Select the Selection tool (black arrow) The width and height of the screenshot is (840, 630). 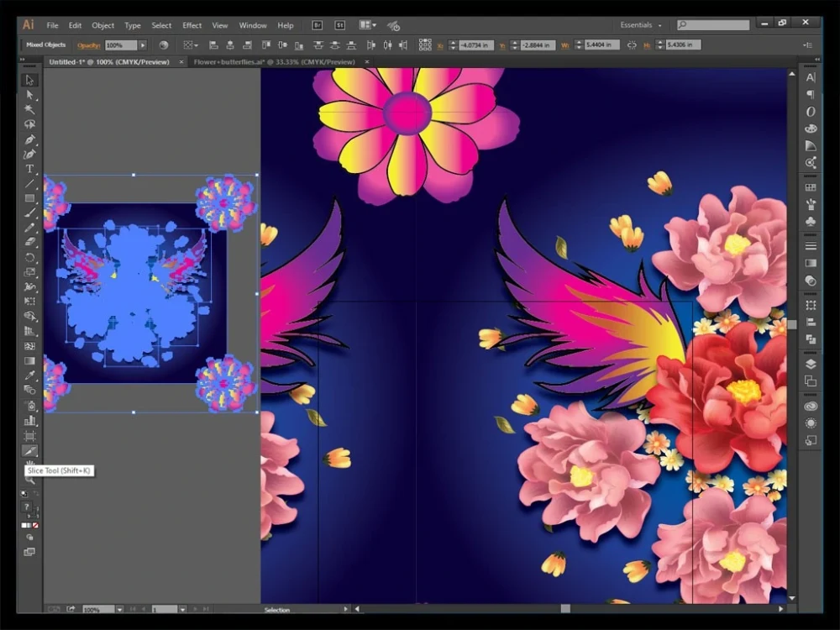[x=29, y=80]
